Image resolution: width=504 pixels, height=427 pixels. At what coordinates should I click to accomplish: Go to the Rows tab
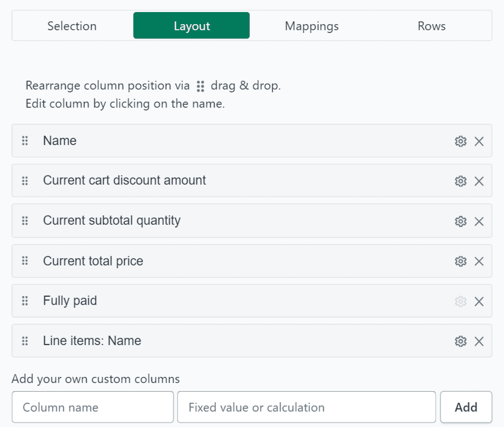[x=432, y=26]
